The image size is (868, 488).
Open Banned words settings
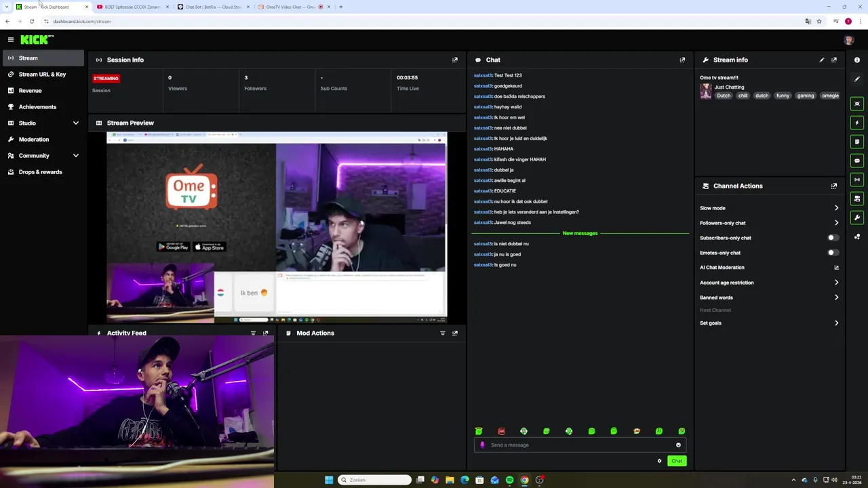(x=769, y=298)
